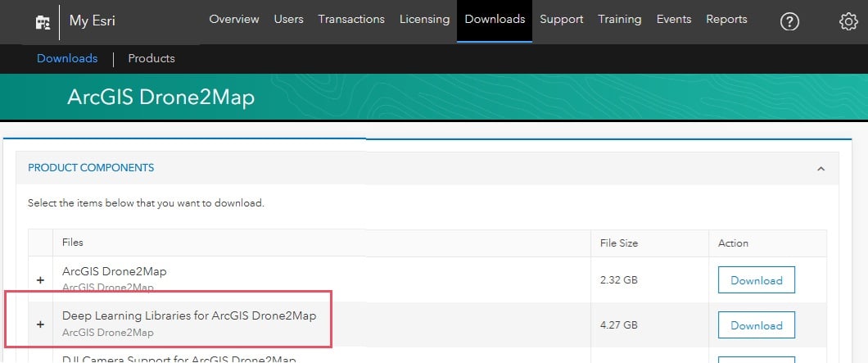
Task: Switch to the Products sub-navigation tab
Action: tap(151, 58)
